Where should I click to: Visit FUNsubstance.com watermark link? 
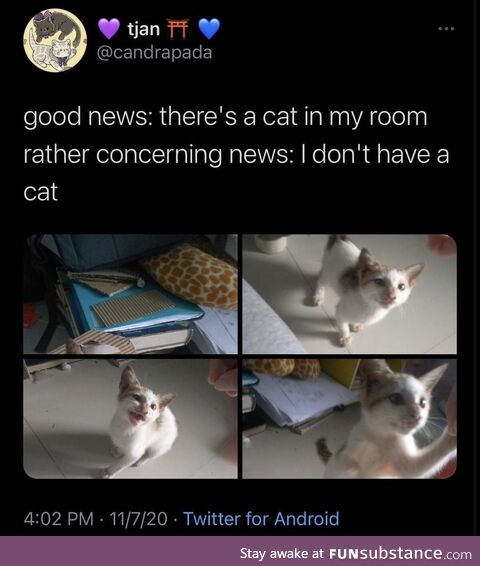click(x=400, y=553)
